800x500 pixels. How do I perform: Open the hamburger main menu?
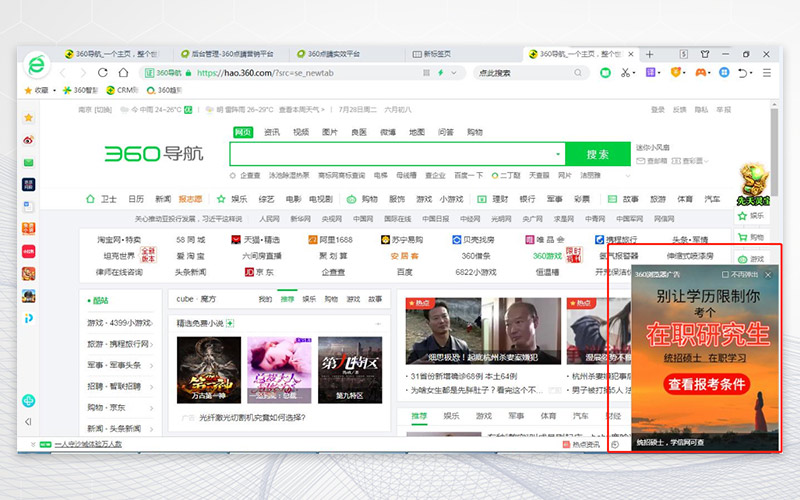767,73
